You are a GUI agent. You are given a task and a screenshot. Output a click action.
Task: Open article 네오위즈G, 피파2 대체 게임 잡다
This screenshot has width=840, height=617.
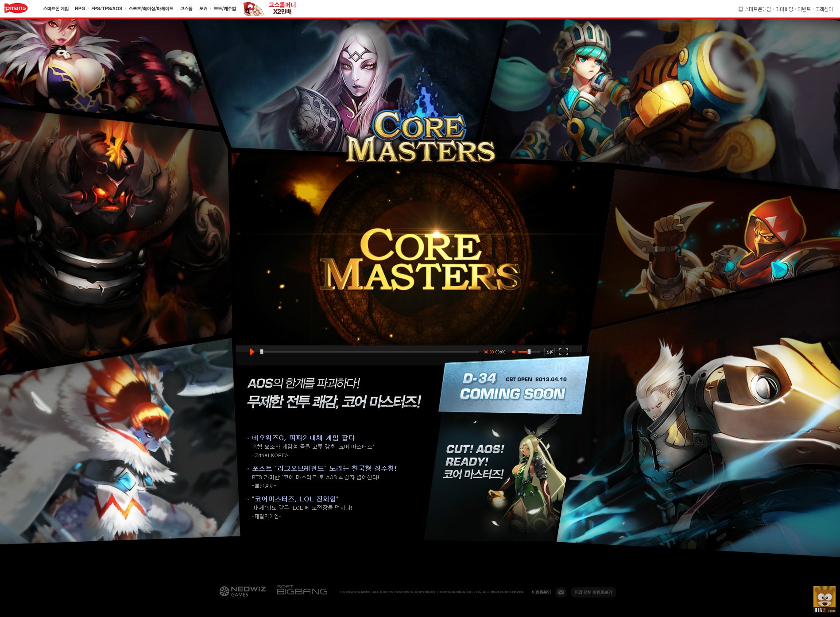[303, 438]
